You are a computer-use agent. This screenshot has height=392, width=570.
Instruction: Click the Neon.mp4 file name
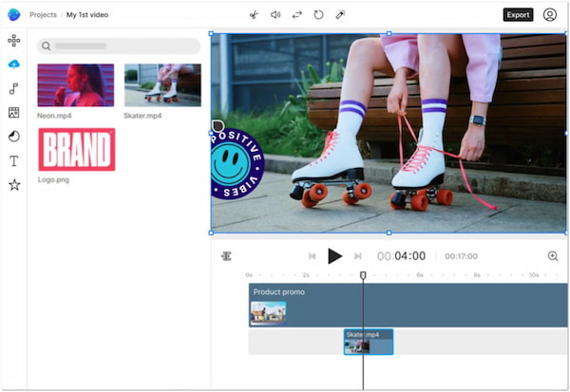(54, 116)
